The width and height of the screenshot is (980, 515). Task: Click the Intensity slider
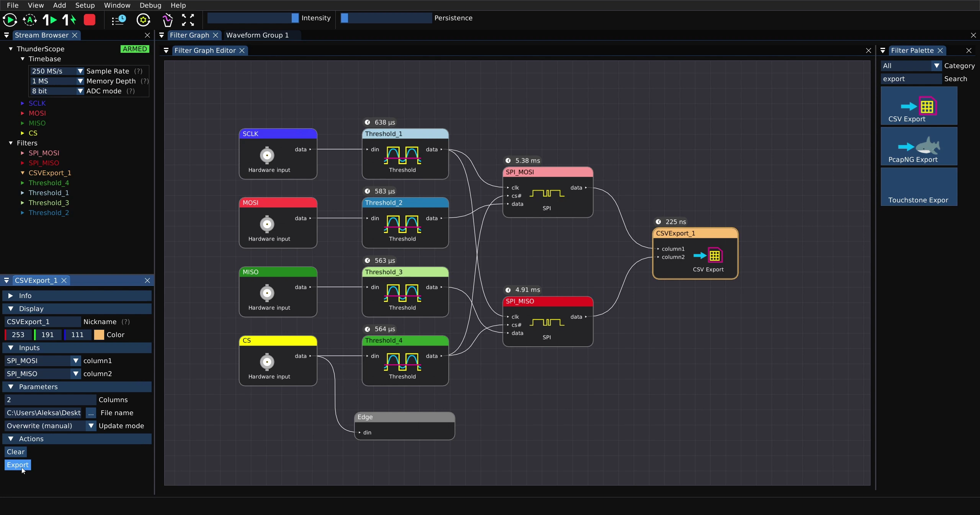[x=253, y=18]
